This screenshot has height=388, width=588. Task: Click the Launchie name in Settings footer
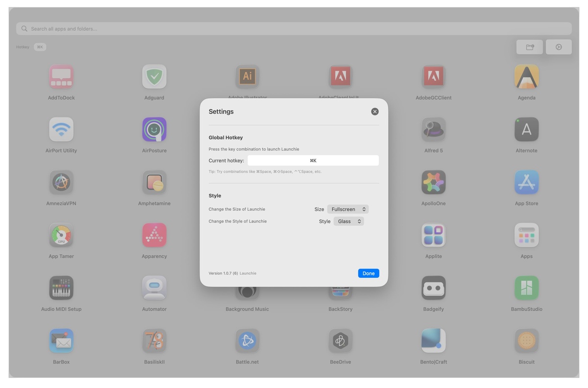[248, 273]
